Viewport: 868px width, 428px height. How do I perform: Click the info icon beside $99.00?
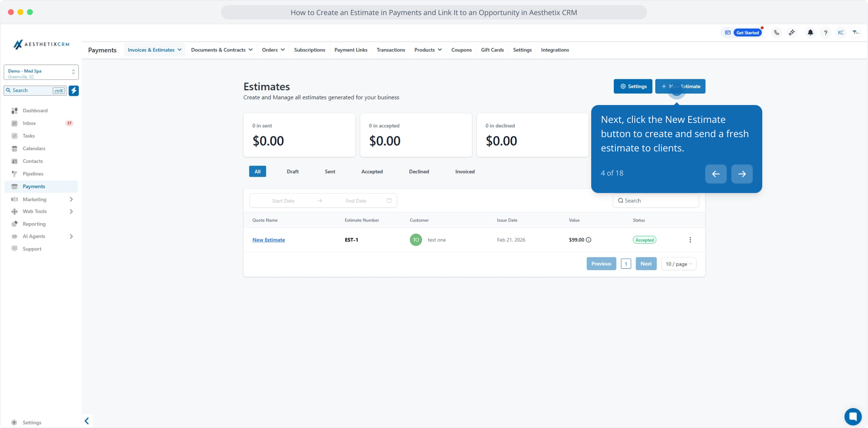click(589, 240)
